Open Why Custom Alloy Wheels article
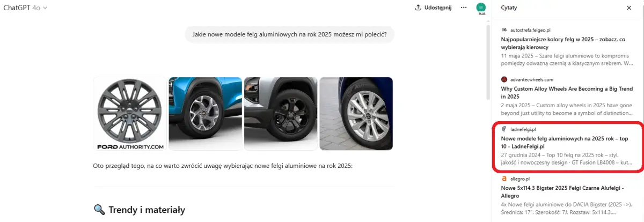 [567, 92]
